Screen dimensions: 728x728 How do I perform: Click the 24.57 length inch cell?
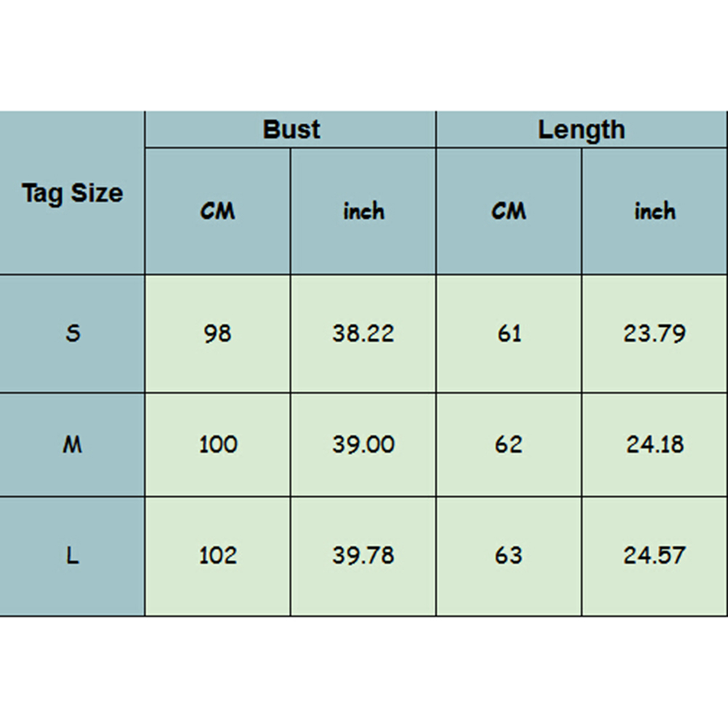655,556
